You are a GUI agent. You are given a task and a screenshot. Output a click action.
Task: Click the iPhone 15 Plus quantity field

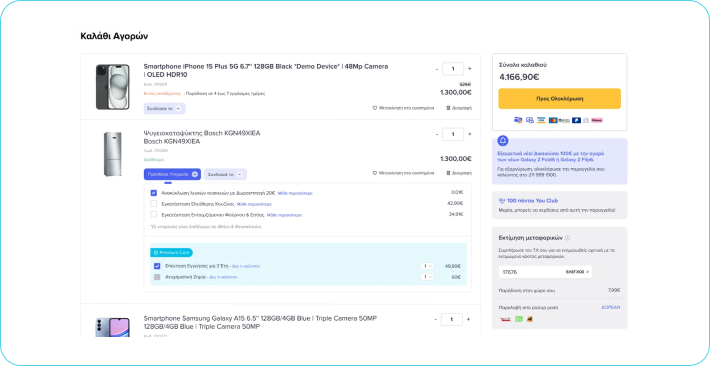453,69
